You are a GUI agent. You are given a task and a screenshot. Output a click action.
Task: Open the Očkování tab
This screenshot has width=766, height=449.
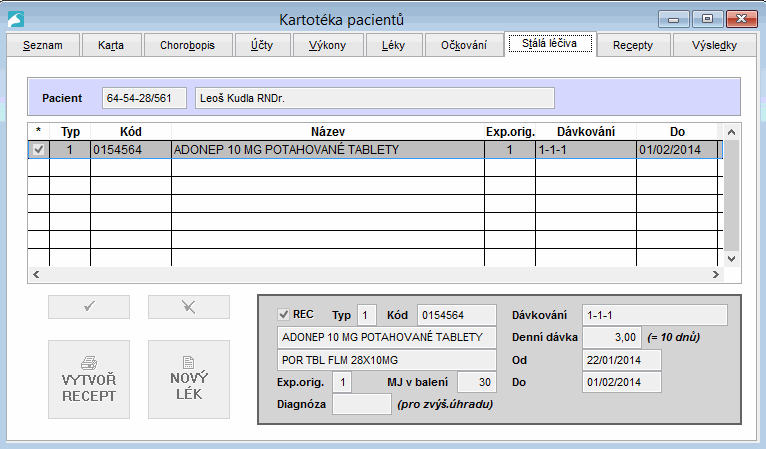[x=464, y=45]
